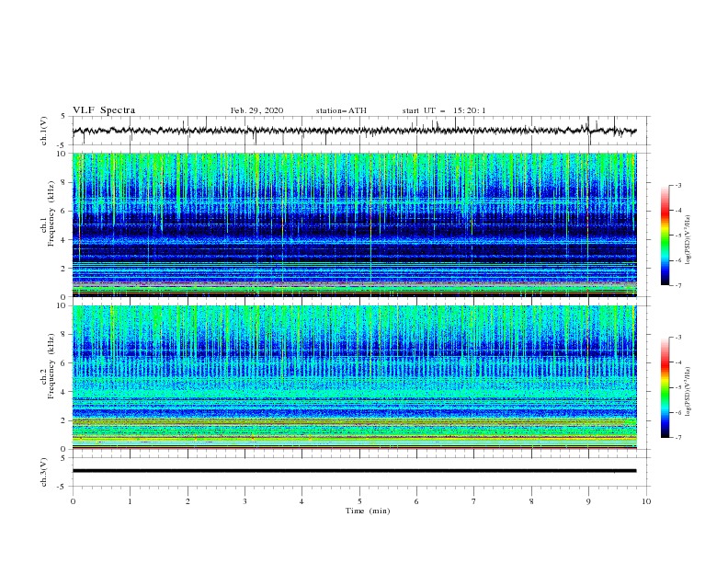Click the "-3" tick on the ch.1 colorbar
This screenshot has width=728, height=563.
click(677, 185)
